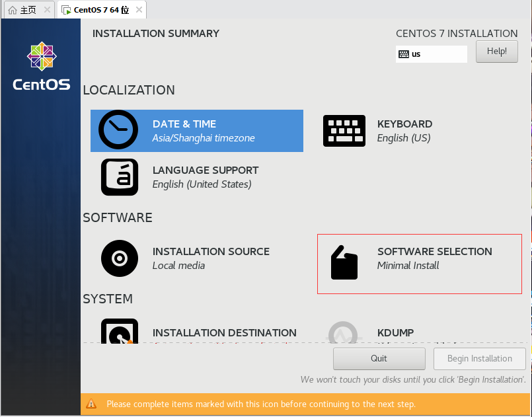Click Local media text
The width and height of the screenshot is (532, 417).
178,266
